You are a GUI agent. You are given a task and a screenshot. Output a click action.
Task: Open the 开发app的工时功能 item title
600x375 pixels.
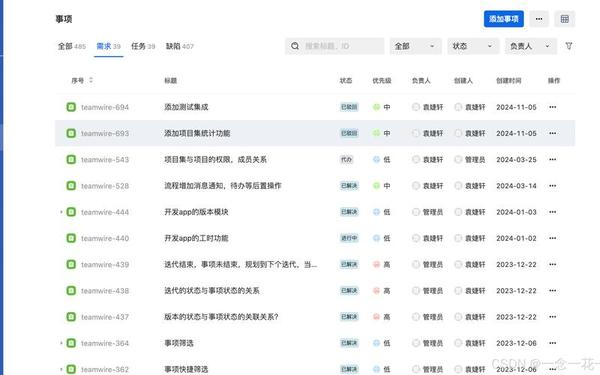196,238
